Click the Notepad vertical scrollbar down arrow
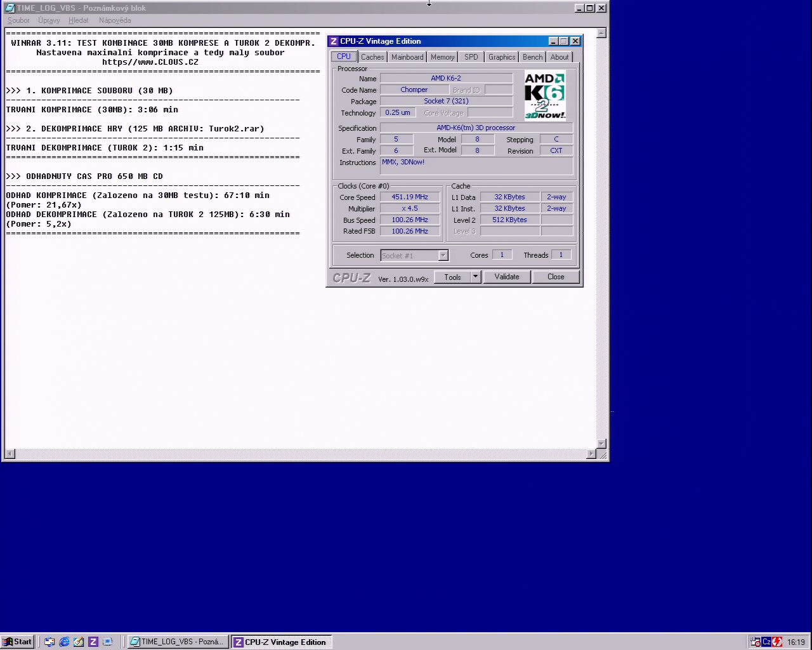The height and width of the screenshot is (650, 812). [x=602, y=443]
